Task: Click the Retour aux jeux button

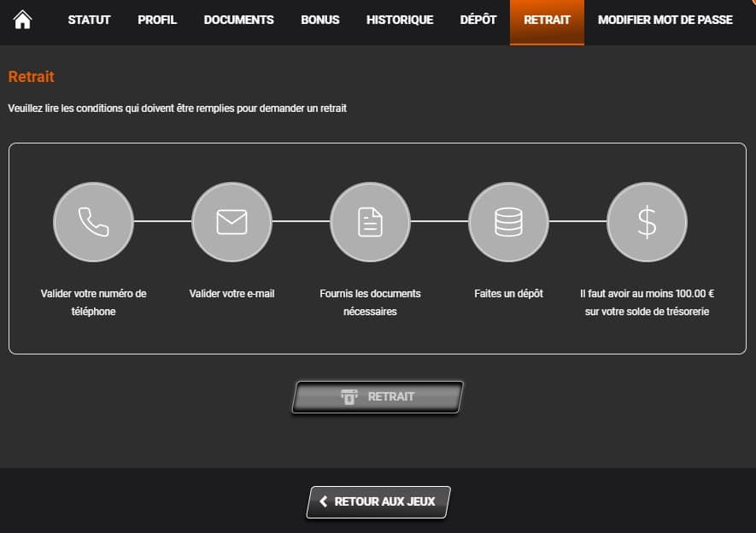Action: (x=378, y=501)
